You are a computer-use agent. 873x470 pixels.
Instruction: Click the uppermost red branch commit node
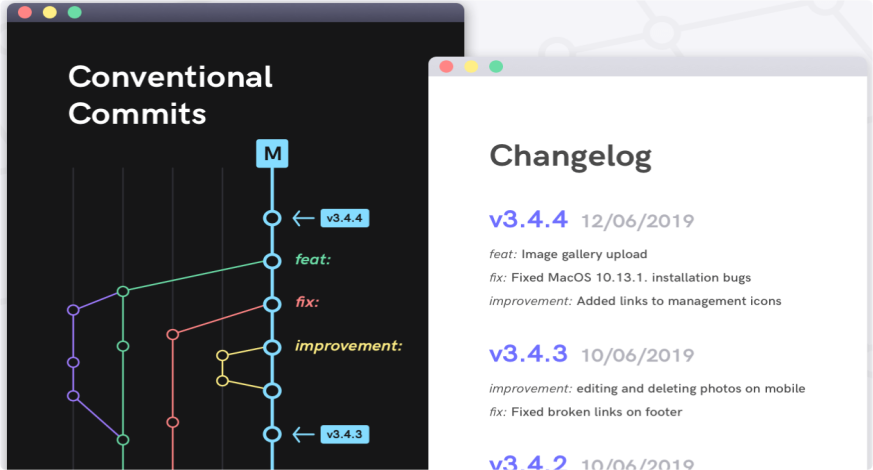click(173, 334)
